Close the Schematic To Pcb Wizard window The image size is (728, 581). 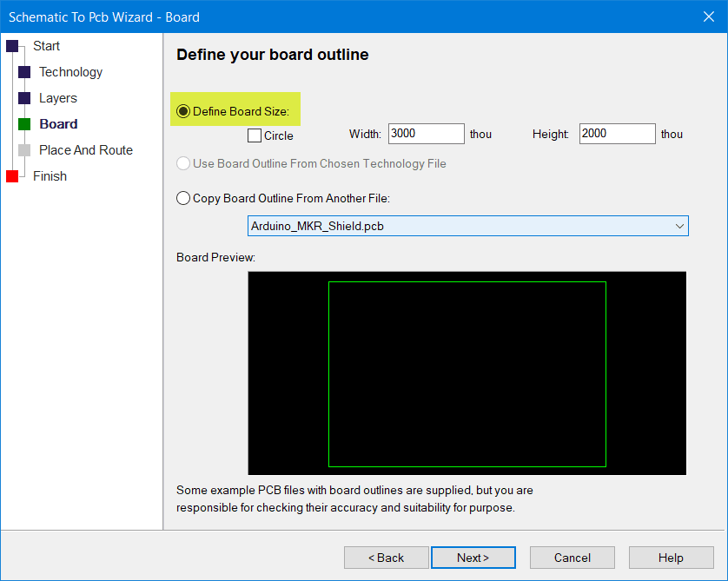pyautogui.click(x=709, y=17)
